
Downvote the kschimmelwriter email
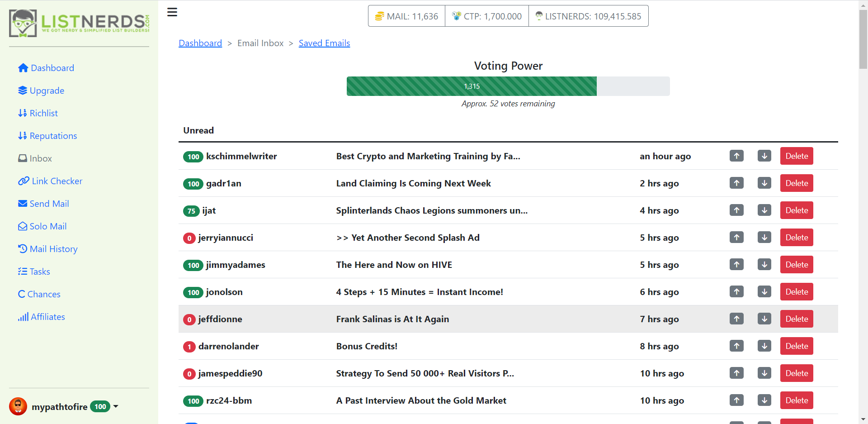pyautogui.click(x=764, y=156)
